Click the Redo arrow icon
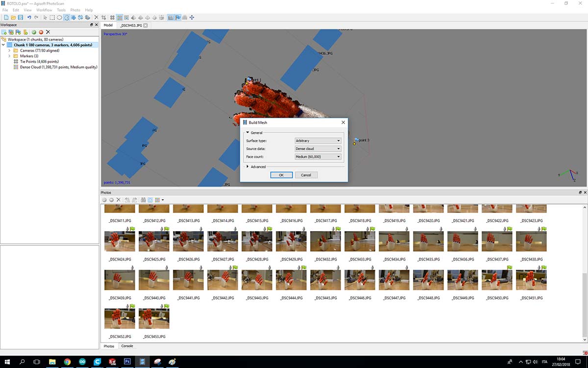Viewport: 588px width, 368px height. (36, 17)
